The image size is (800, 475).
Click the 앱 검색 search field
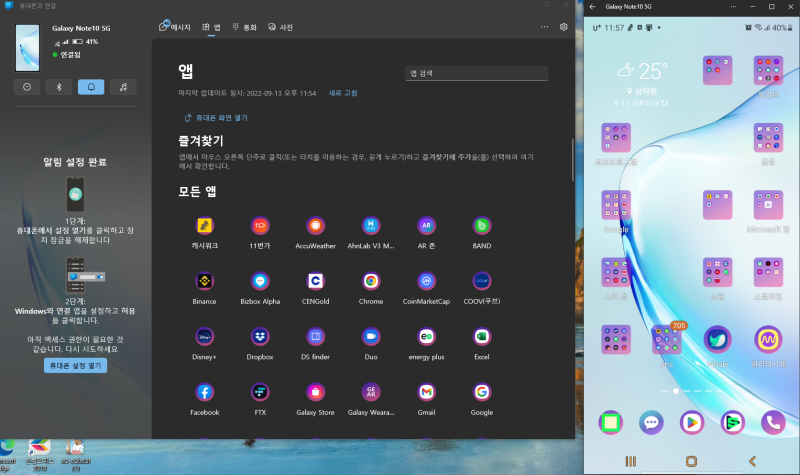tap(477, 73)
